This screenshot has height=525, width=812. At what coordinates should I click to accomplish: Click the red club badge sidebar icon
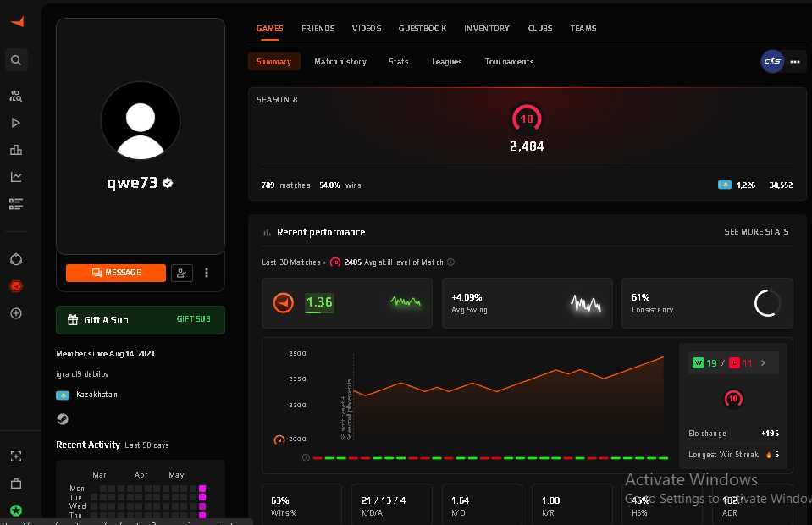16,286
